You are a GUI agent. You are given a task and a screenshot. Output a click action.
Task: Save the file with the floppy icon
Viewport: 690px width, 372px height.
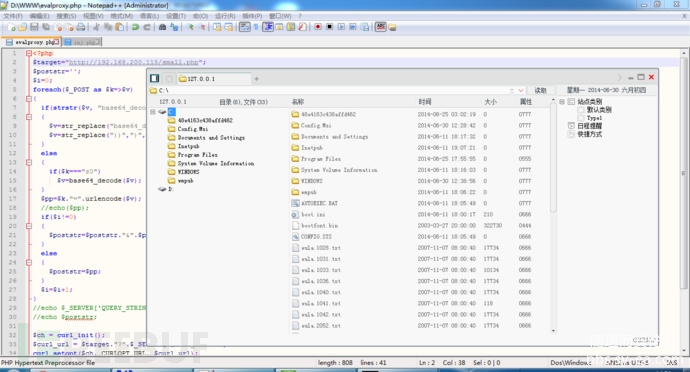point(34,27)
